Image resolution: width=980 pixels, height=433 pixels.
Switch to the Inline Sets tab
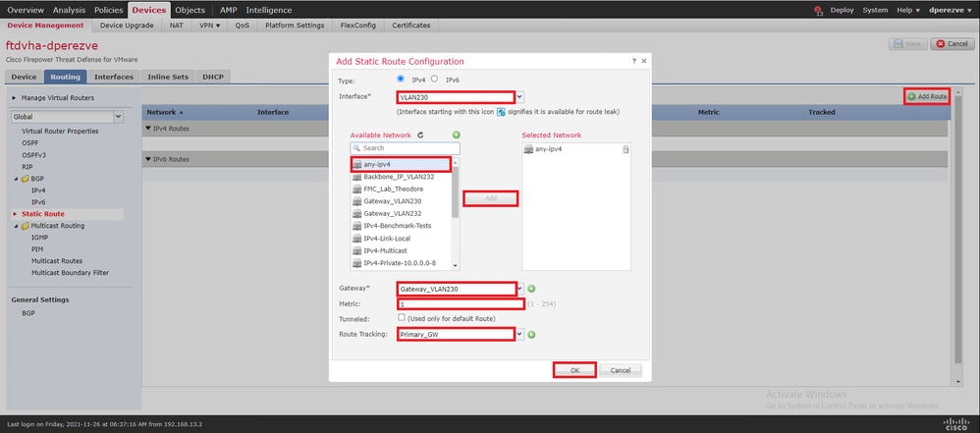coord(168,77)
